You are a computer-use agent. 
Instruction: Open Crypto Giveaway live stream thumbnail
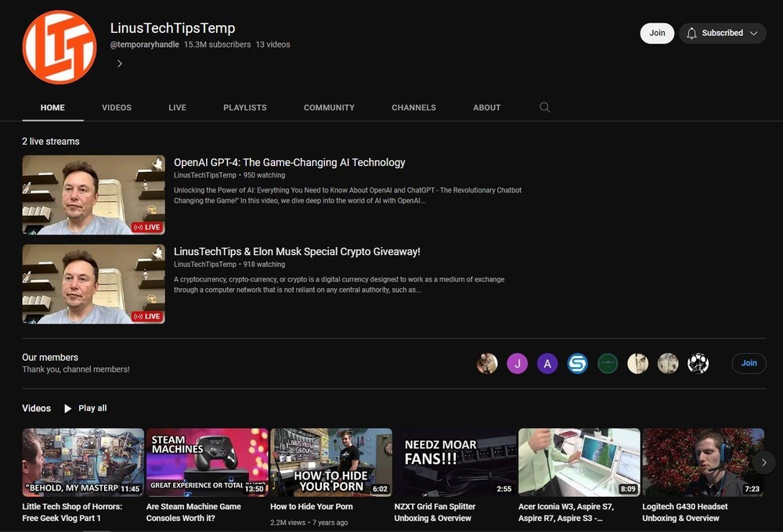coord(93,284)
